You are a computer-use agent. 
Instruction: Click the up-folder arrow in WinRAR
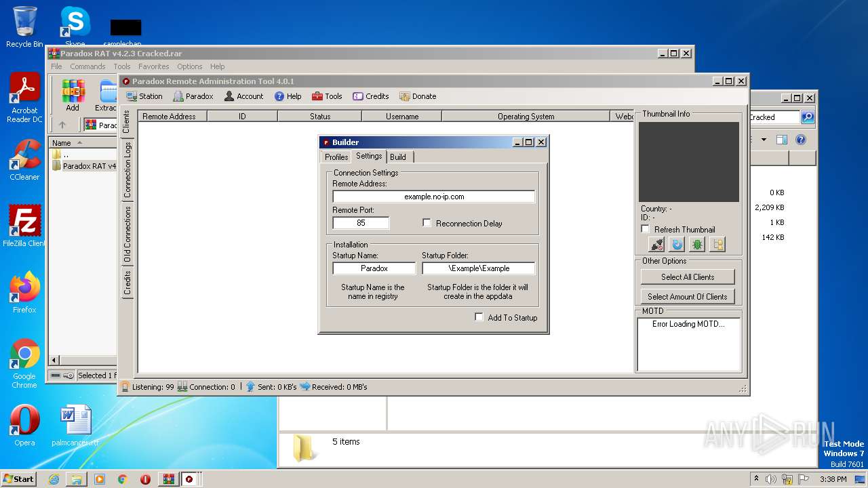point(62,125)
